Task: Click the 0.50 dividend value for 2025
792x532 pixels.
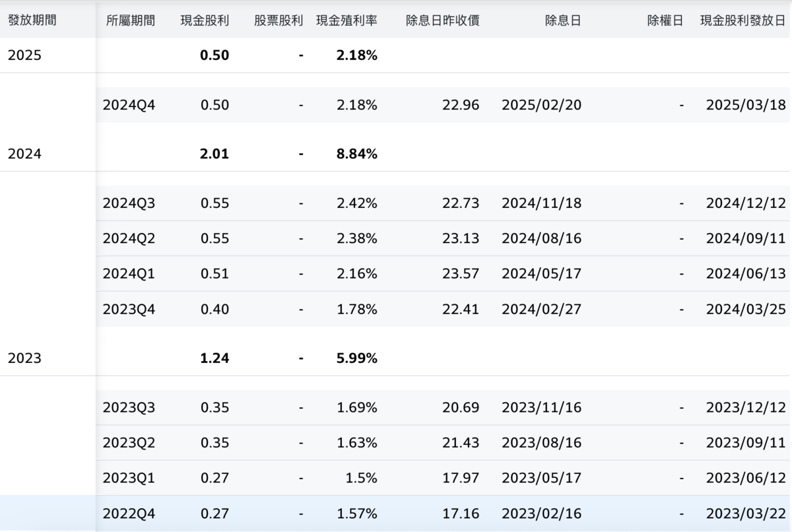Action: [x=214, y=55]
